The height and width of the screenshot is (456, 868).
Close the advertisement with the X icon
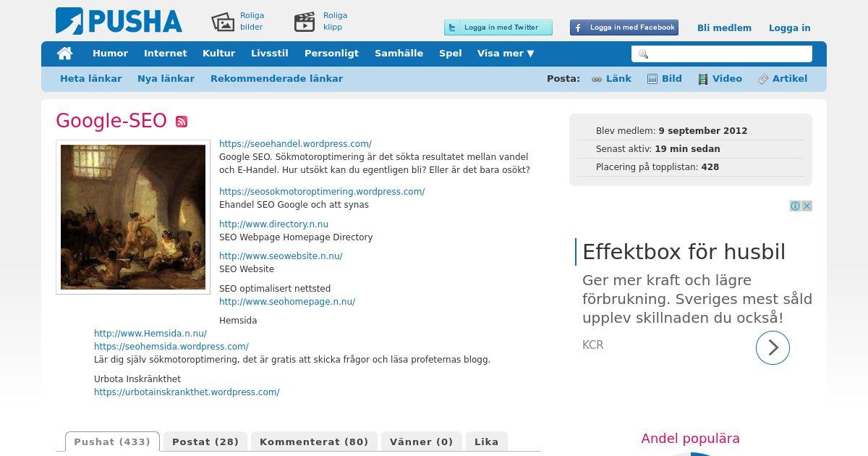coord(807,206)
